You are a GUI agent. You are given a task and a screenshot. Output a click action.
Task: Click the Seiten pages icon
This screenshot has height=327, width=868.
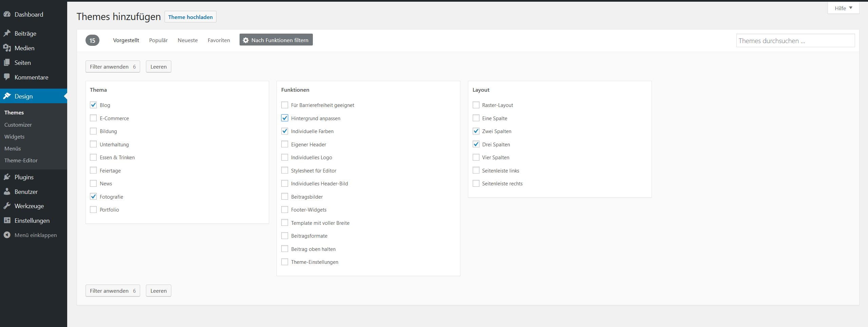[x=7, y=62]
